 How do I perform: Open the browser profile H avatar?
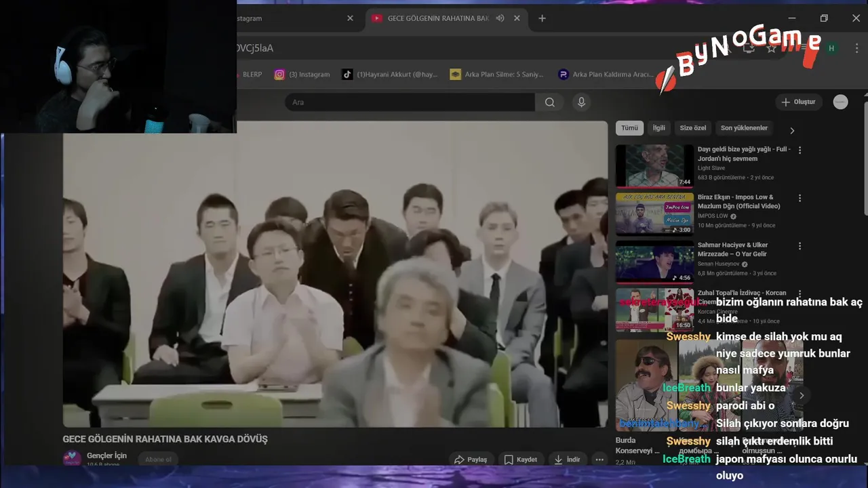point(831,48)
